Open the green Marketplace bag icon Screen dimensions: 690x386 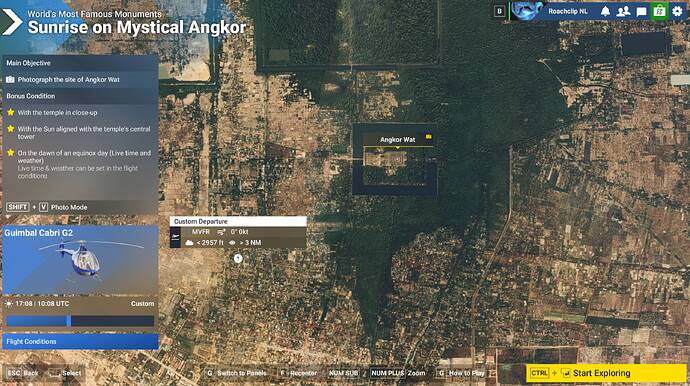click(659, 11)
